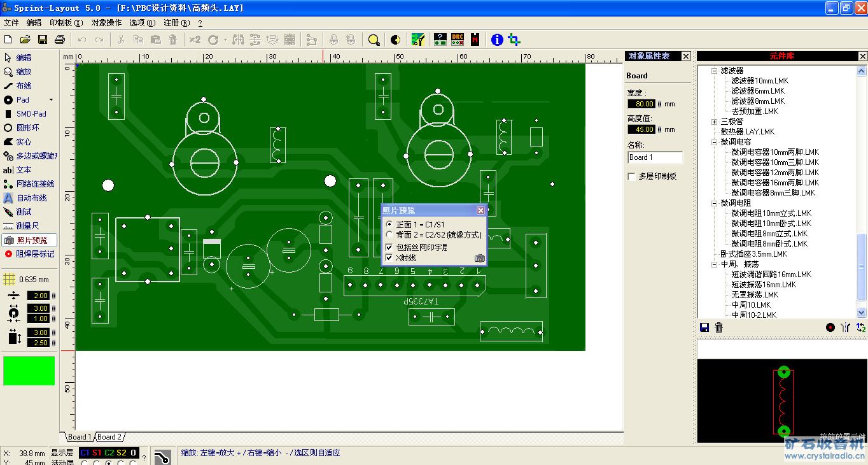Screen dimensions: 868x465
Task: Click the 照片预览 photo view button
Action: coord(29,240)
